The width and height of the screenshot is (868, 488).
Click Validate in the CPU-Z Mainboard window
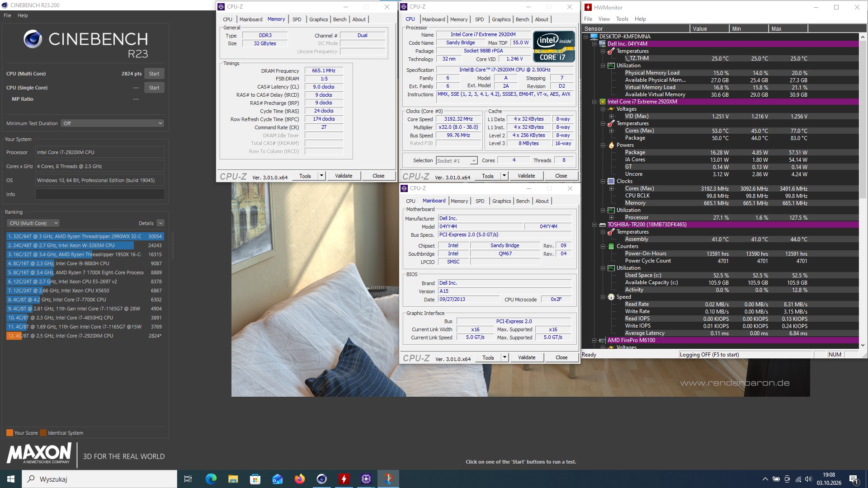pyautogui.click(x=526, y=357)
